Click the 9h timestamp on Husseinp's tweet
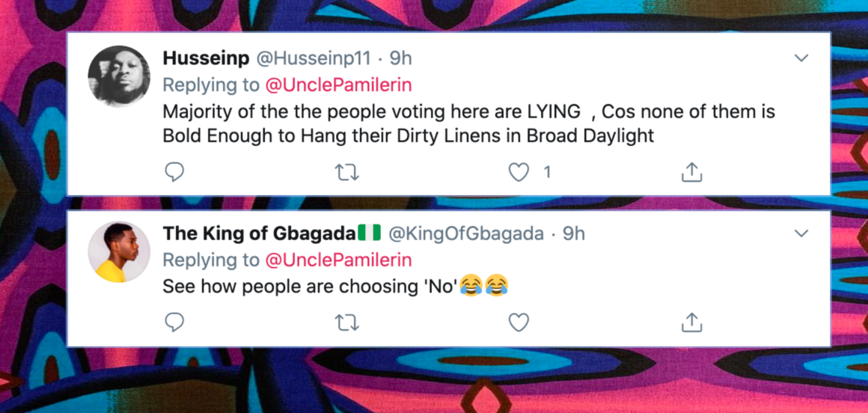 (x=400, y=58)
